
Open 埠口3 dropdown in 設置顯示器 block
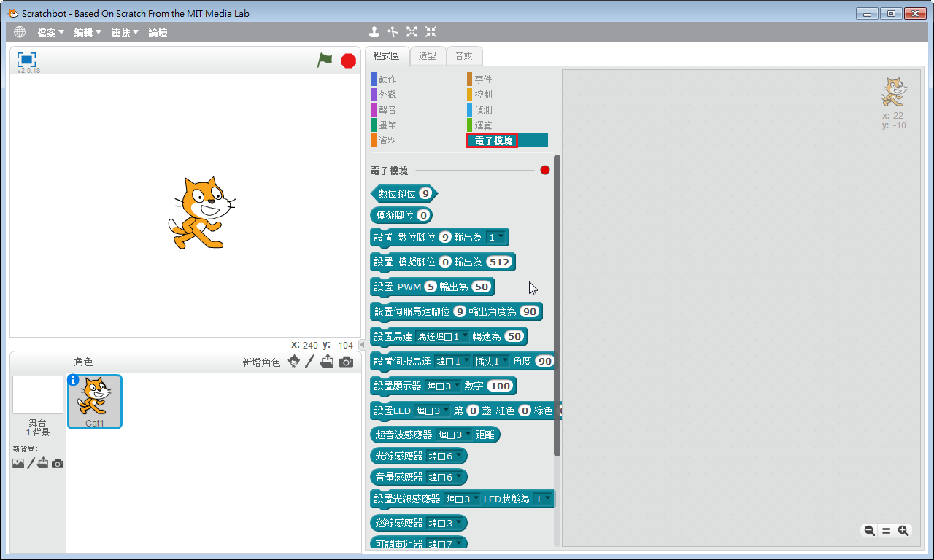tap(444, 386)
